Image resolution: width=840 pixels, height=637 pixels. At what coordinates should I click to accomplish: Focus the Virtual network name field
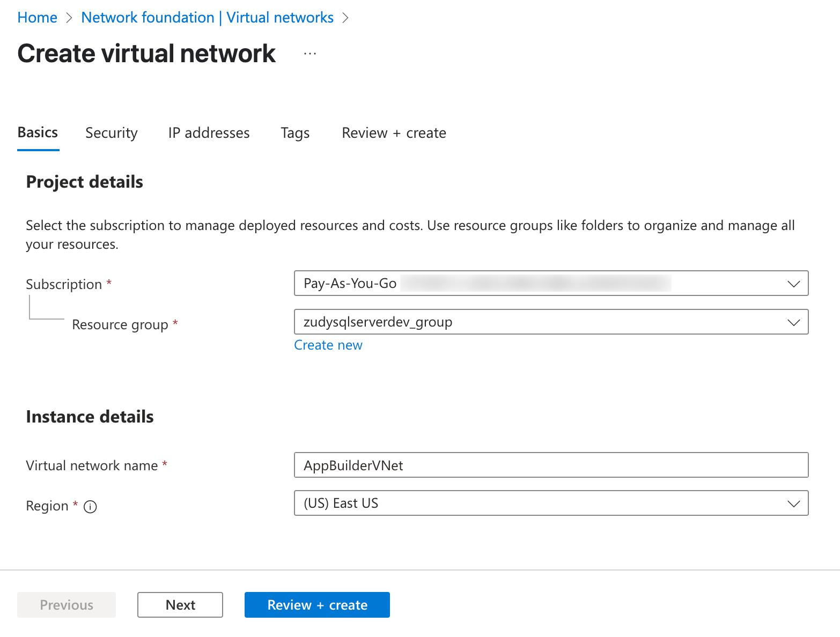[550, 465]
